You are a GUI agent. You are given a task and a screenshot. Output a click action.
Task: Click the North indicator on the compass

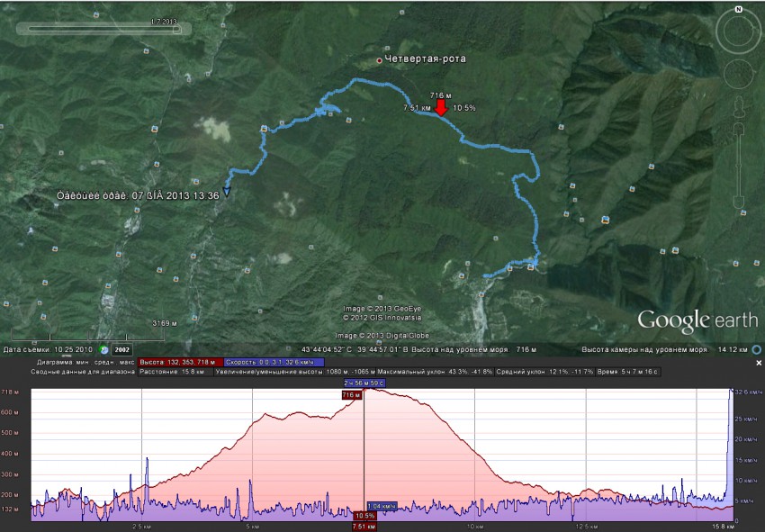pos(738,10)
